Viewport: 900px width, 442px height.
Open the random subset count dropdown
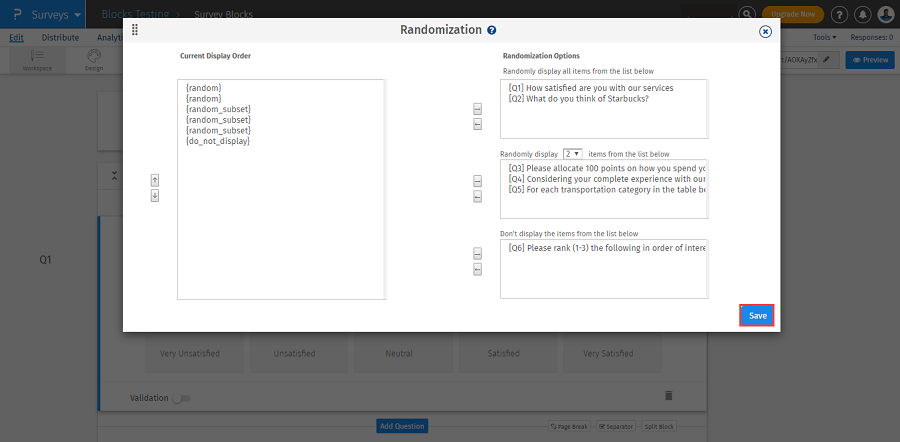pyautogui.click(x=573, y=154)
